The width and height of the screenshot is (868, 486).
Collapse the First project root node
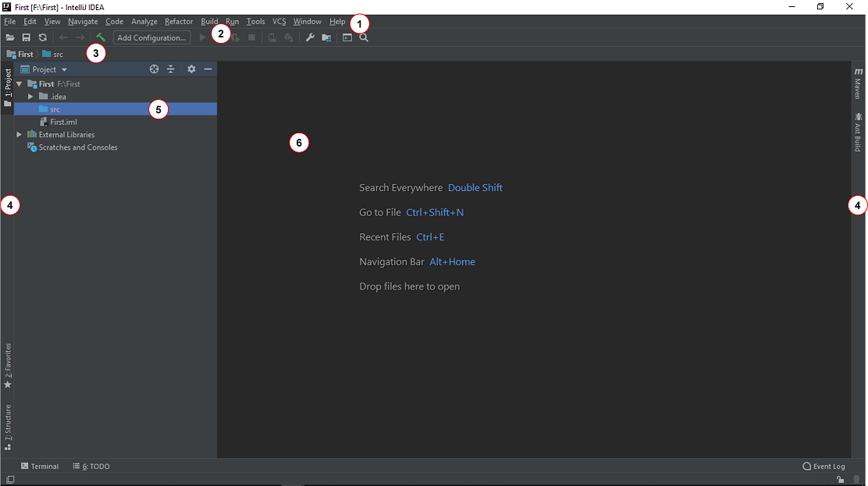[x=20, y=84]
